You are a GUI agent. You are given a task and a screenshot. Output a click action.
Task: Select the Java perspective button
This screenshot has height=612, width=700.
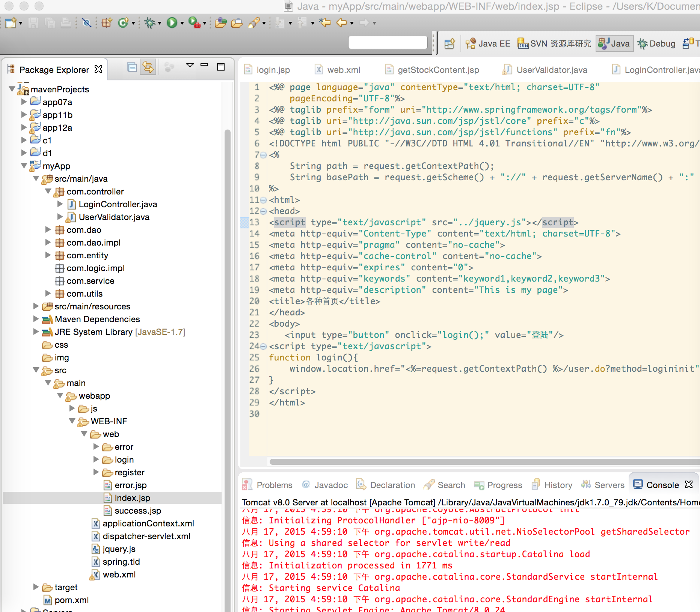tap(614, 44)
